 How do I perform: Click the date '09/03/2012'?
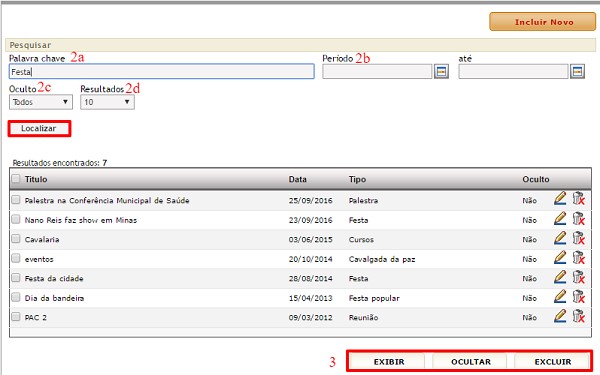point(310,318)
